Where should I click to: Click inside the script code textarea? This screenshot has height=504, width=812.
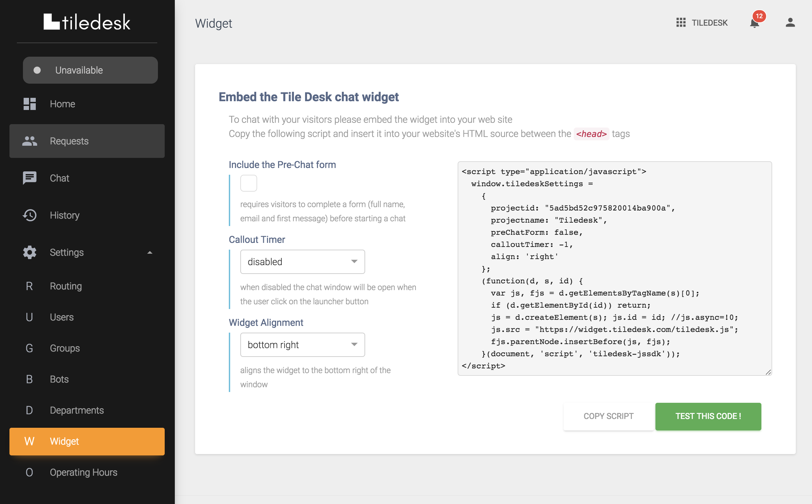tap(615, 269)
